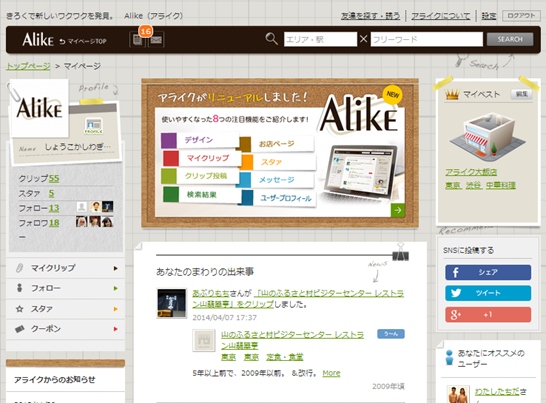
Task: Open the notifications icon with badge 16
Action: tap(137, 40)
